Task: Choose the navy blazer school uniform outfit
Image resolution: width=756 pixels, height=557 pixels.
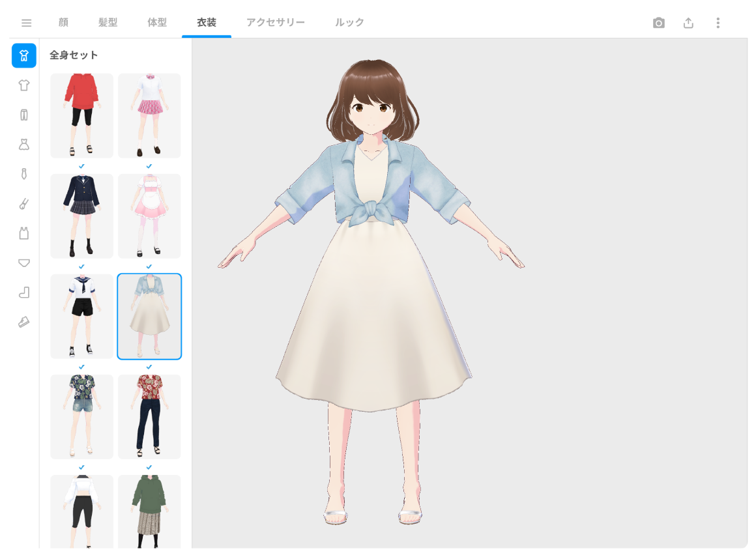Action: point(82,216)
